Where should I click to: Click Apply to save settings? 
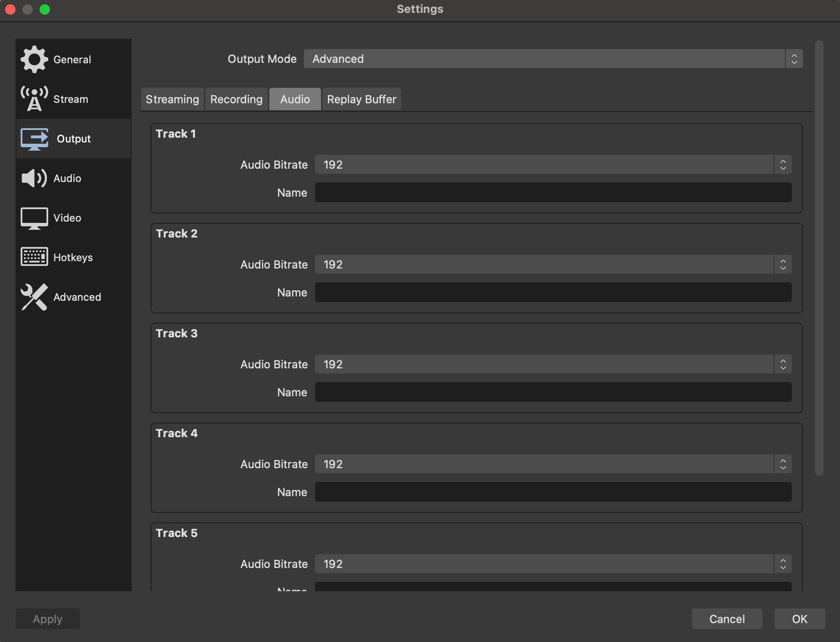pyautogui.click(x=48, y=618)
